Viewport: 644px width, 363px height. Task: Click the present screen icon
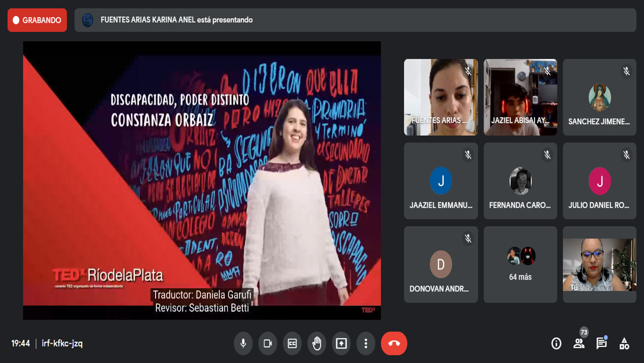(341, 344)
